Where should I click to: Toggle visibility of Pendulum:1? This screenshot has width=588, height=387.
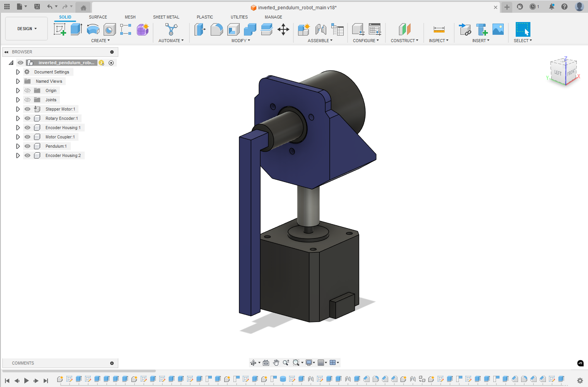pos(27,146)
